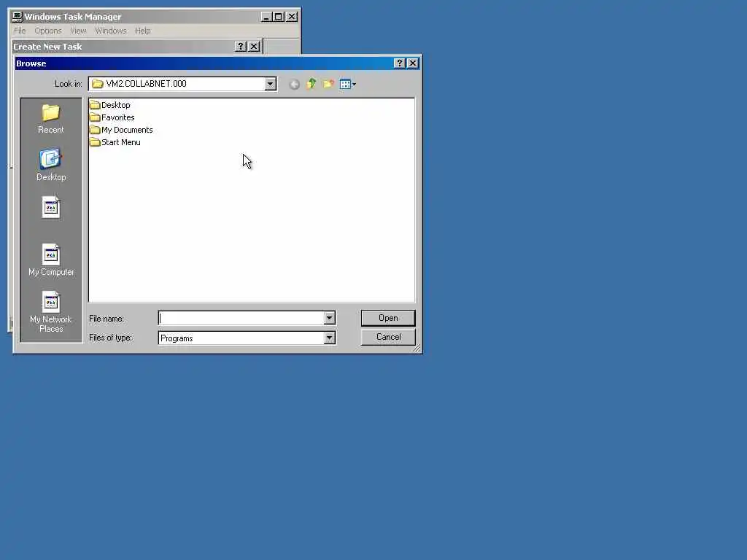Viewport: 747px width, 560px height.
Task: Open the File menu in Task Manager
Action: (20, 31)
